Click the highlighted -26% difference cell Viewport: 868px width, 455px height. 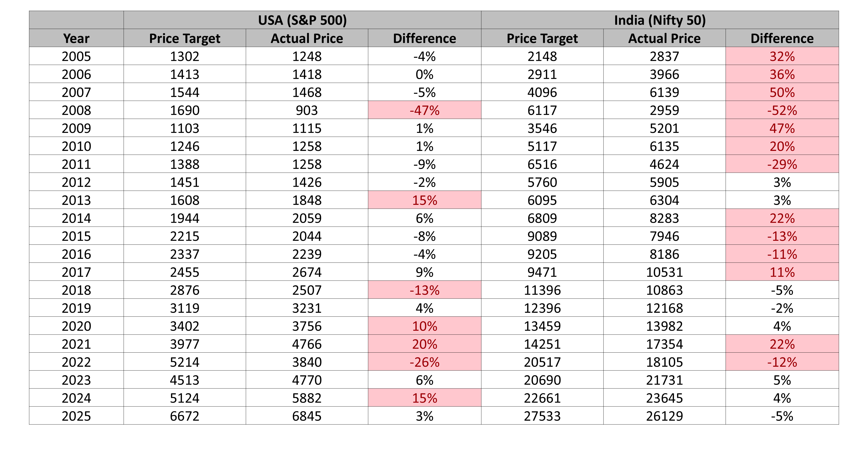coord(424,362)
